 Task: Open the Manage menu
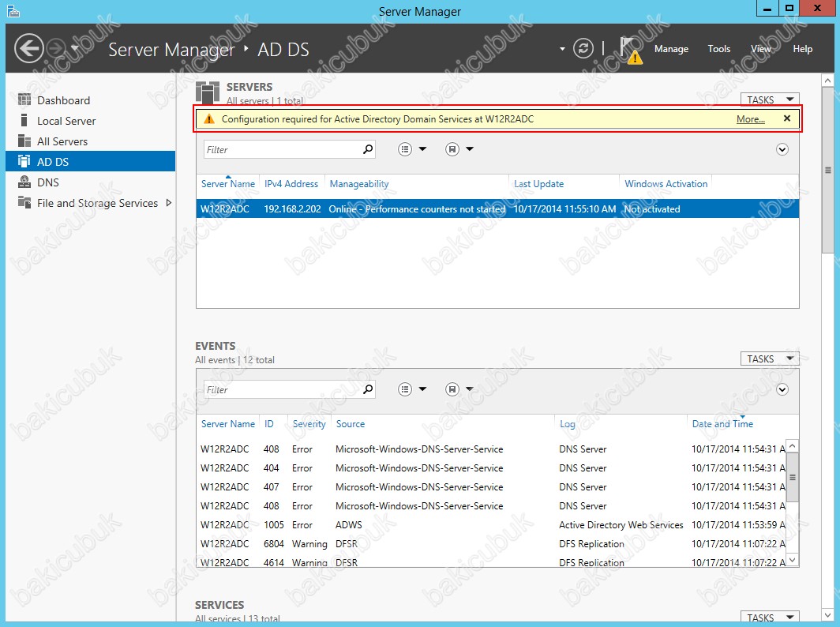[671, 49]
